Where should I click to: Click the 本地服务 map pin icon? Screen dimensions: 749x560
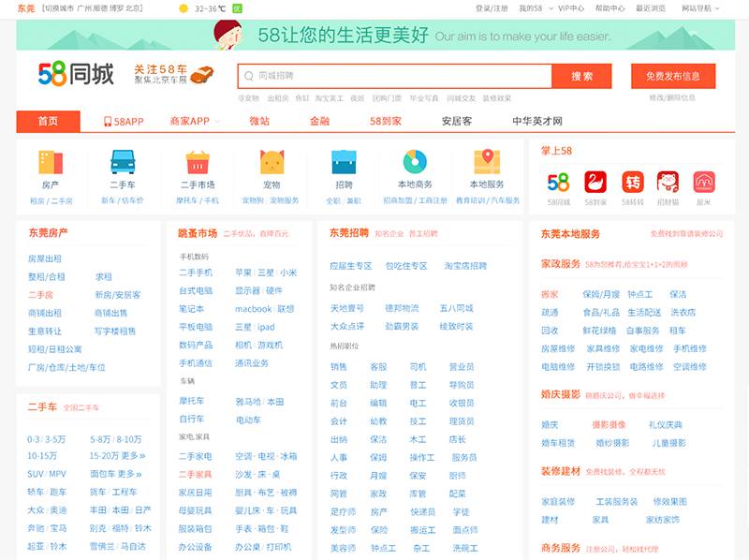pyautogui.click(x=487, y=163)
